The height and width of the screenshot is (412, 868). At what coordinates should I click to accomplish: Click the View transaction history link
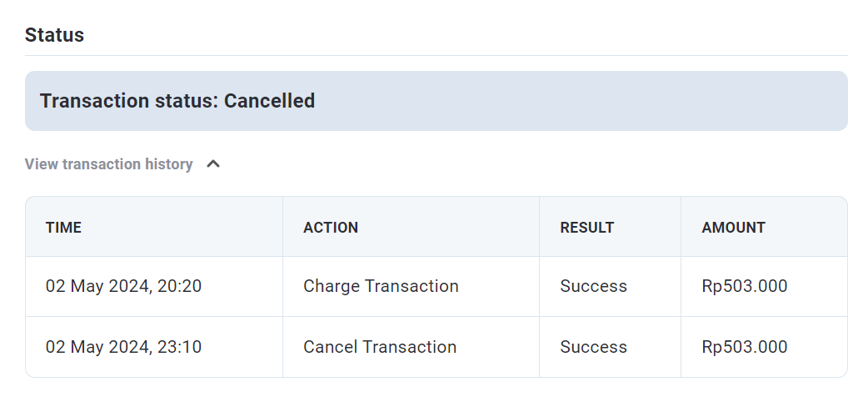pyautogui.click(x=108, y=164)
